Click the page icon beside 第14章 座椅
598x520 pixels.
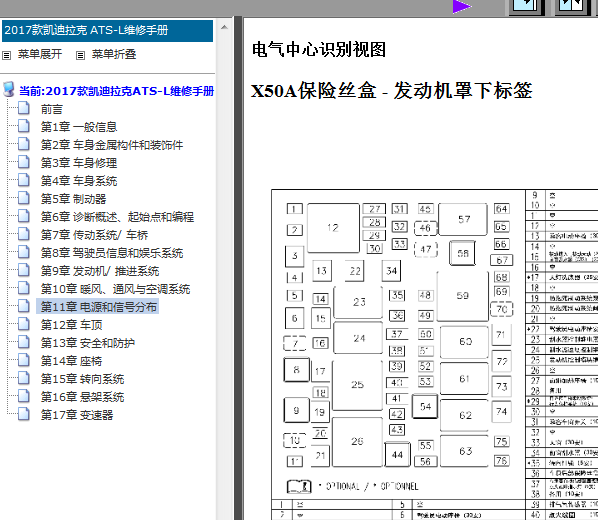coord(24,359)
